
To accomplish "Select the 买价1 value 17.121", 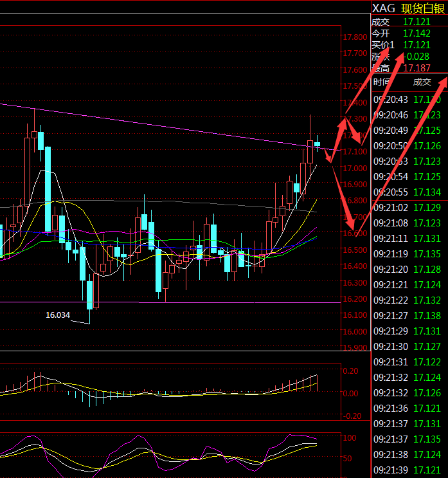I will coord(417,45).
